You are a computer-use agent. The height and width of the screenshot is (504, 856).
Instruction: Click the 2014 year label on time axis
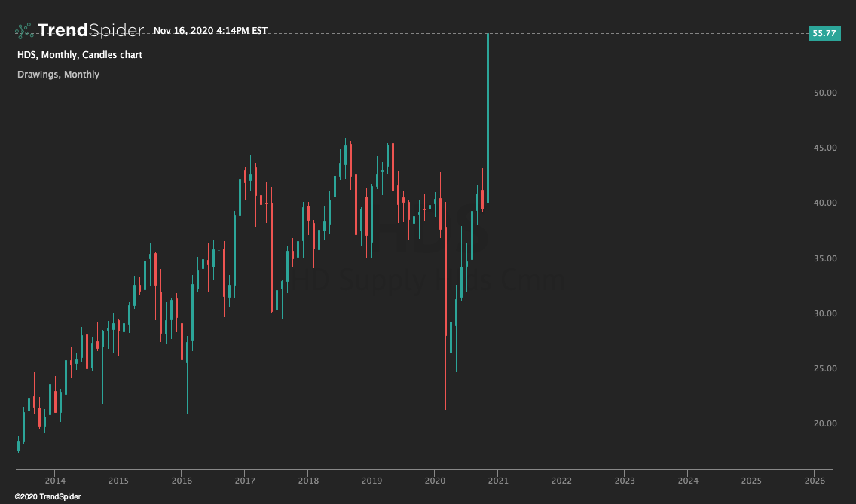pos(55,481)
